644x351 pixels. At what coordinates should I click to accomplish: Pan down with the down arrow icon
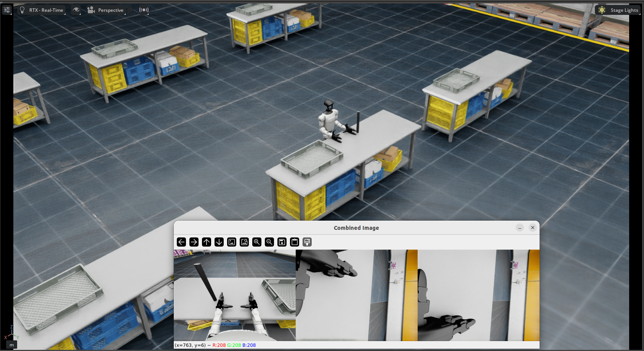[x=219, y=242]
